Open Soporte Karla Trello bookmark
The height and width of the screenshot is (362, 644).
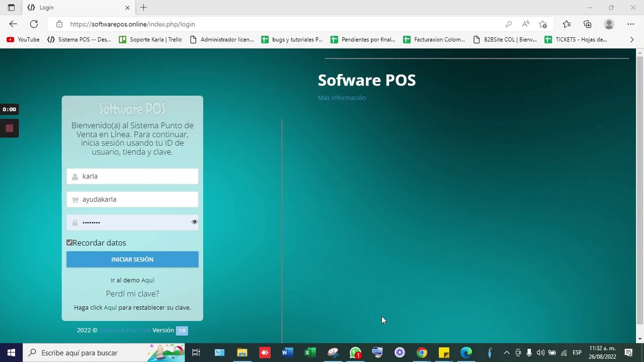(150, 39)
